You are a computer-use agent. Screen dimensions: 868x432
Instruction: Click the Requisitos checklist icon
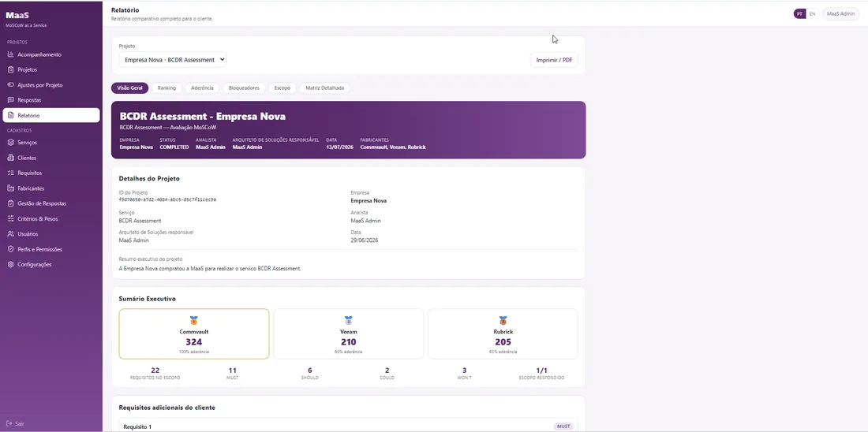10,173
